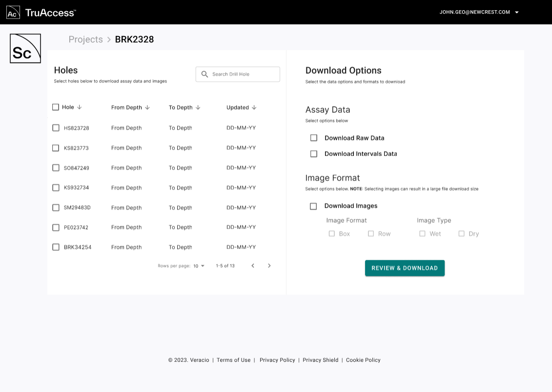The height and width of the screenshot is (392, 552).
Task: Click the search magnifier icon
Action: coord(204,74)
